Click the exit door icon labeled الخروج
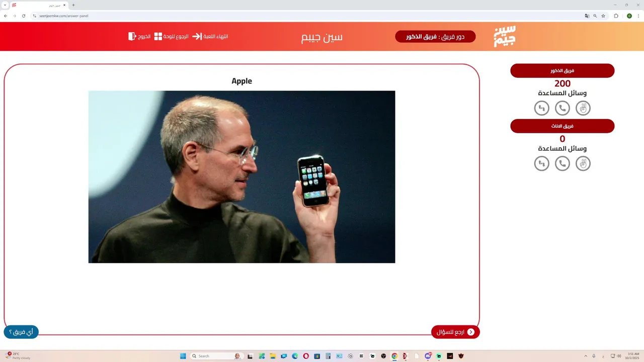The width and height of the screenshot is (644, 362). 132,36
